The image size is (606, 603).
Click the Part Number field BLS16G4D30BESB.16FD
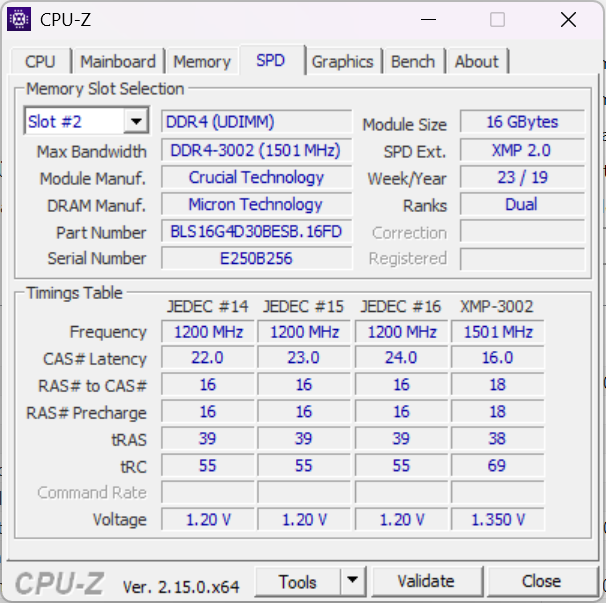(x=256, y=232)
